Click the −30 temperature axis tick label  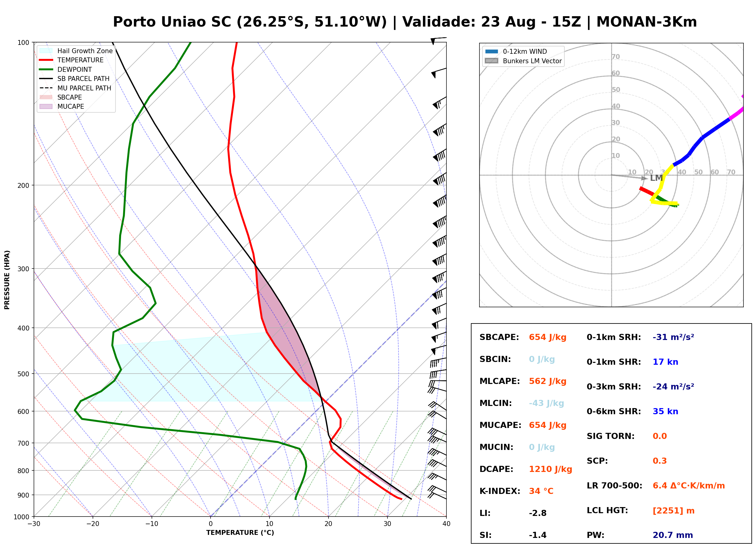(x=34, y=524)
